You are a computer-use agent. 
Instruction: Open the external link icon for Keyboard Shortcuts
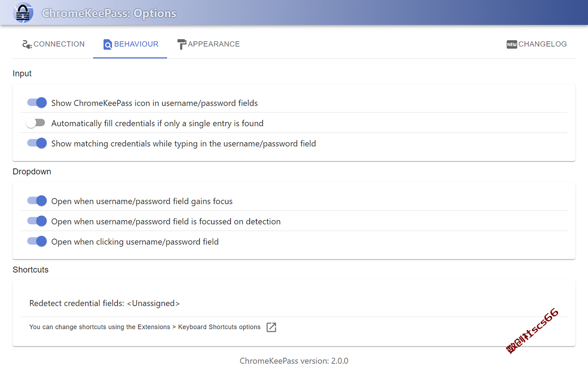[x=271, y=327]
